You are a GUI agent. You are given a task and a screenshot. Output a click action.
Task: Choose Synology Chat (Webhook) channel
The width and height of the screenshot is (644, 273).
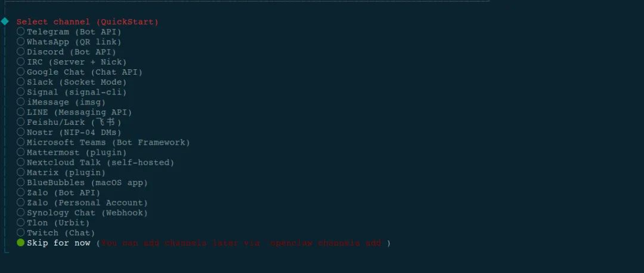pyautogui.click(x=82, y=213)
